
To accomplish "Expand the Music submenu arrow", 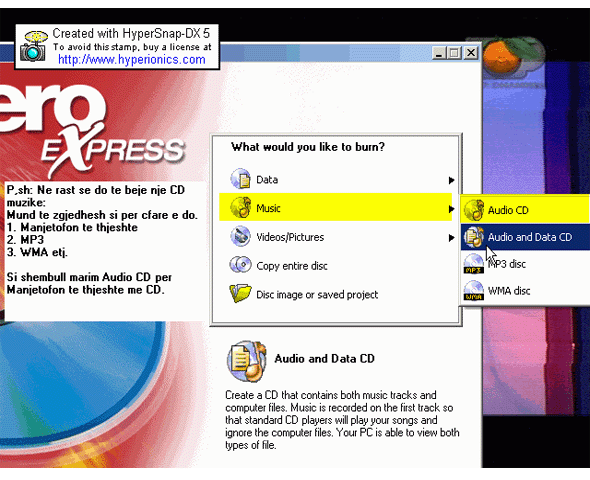I will point(451,208).
